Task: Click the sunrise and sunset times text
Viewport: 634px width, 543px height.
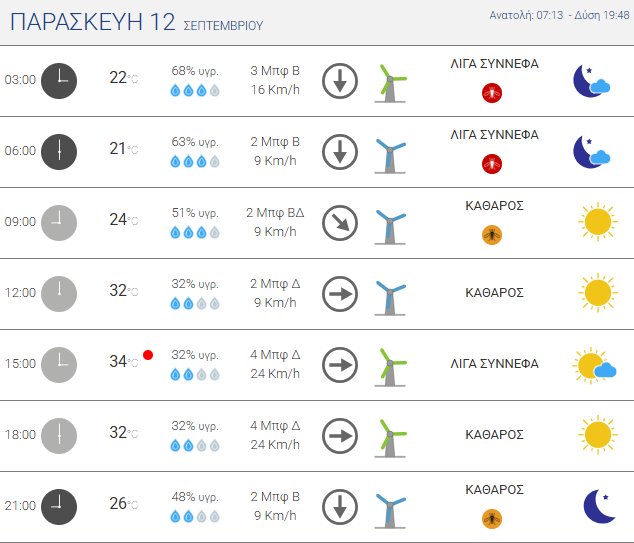Action: pyautogui.click(x=559, y=16)
